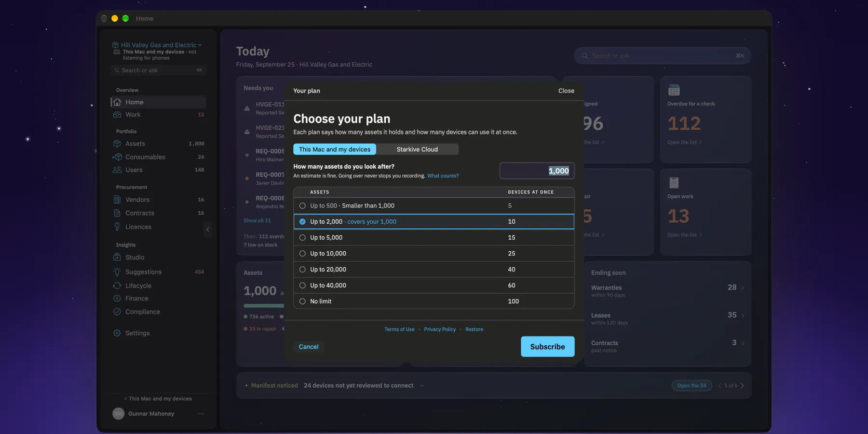The height and width of the screenshot is (434, 868).
Task: Click the Restore link
Action: 474,329
